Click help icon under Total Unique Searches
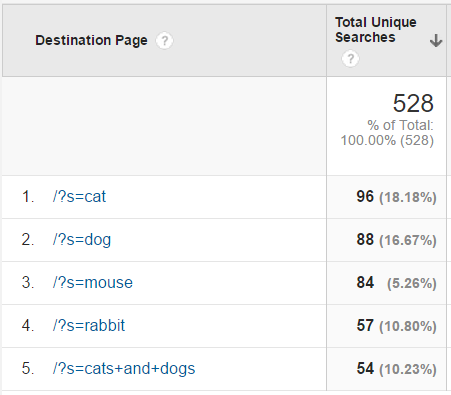This screenshot has height=395, width=451. coord(350,59)
